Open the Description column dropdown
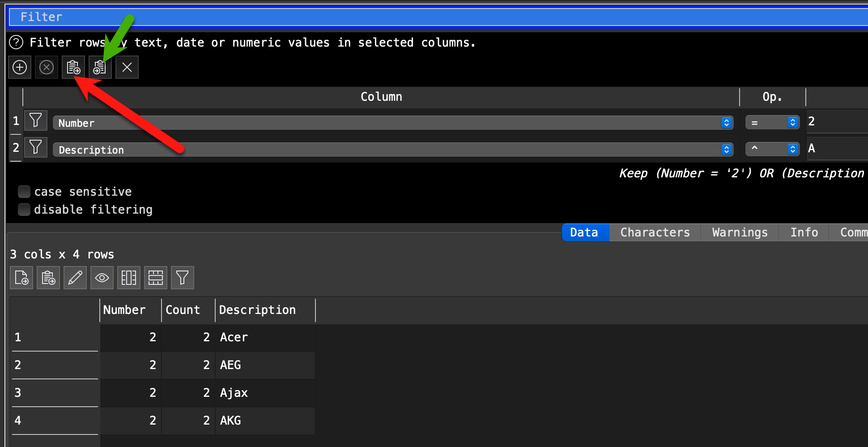Screen dimensions: 868x447 click(x=393, y=150)
